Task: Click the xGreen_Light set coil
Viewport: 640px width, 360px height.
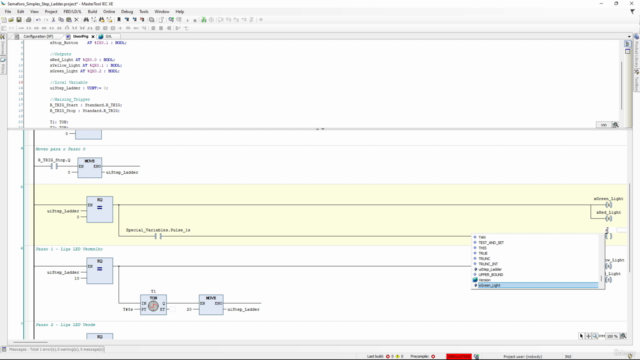Action: pyautogui.click(x=609, y=204)
